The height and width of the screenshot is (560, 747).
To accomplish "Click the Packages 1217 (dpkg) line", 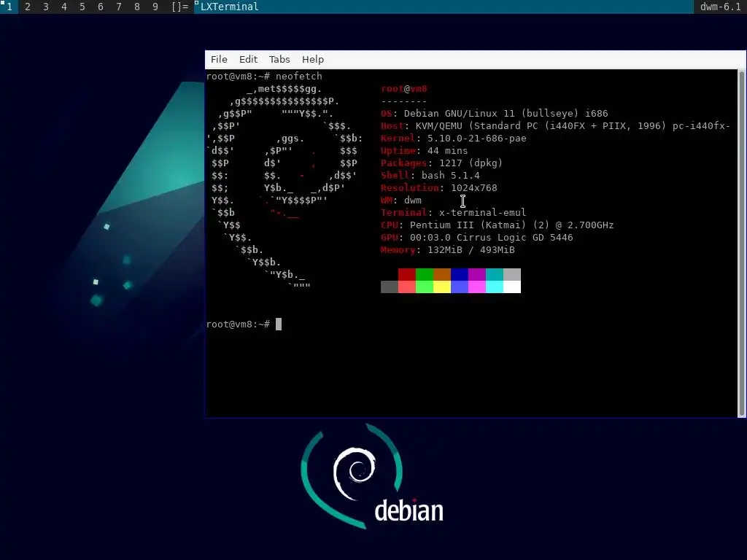I will click(441, 163).
